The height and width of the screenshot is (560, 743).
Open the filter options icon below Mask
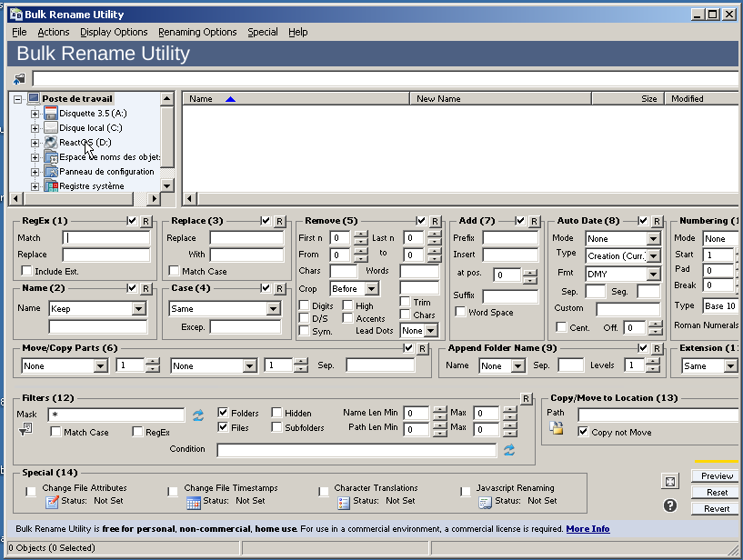click(x=25, y=429)
